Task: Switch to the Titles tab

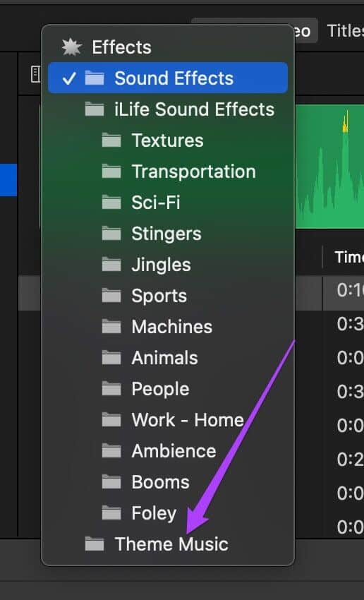Action: (345, 30)
